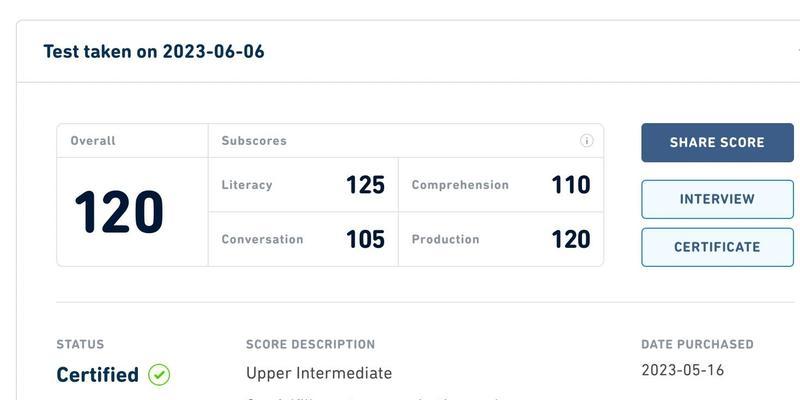
Task: Click the Conversation subscore label
Action: 262,239
